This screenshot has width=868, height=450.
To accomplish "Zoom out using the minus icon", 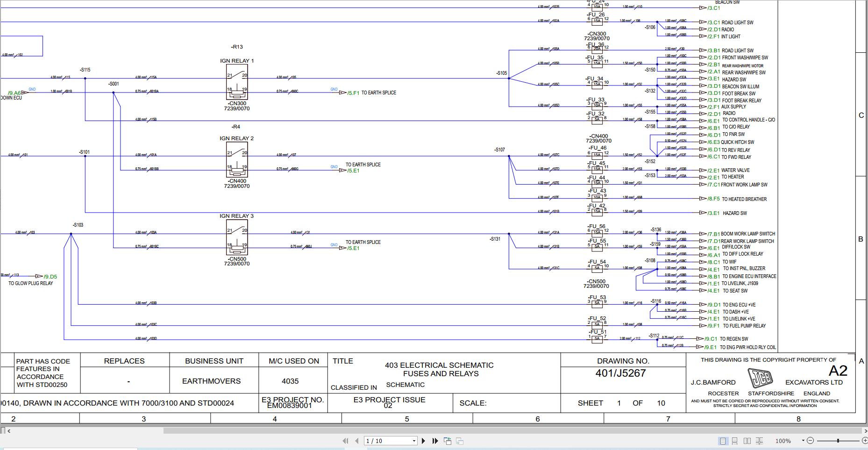I will (810, 440).
